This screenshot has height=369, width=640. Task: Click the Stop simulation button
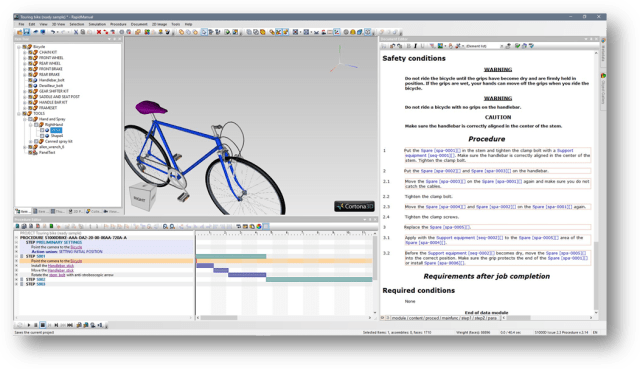(42, 325)
